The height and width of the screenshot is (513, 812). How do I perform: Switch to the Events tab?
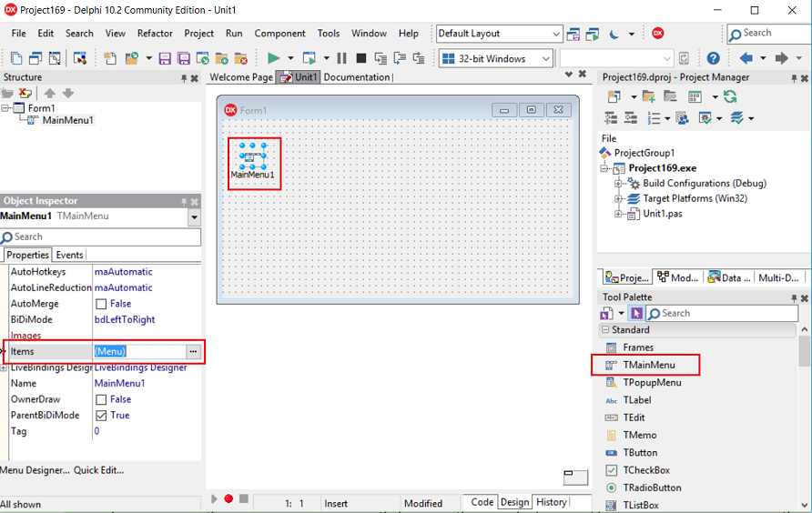click(69, 255)
